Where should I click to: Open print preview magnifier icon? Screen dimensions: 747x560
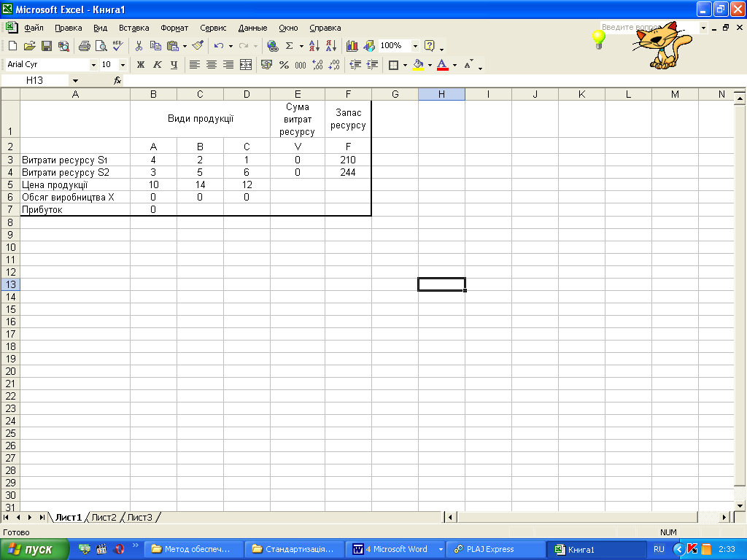(x=101, y=46)
